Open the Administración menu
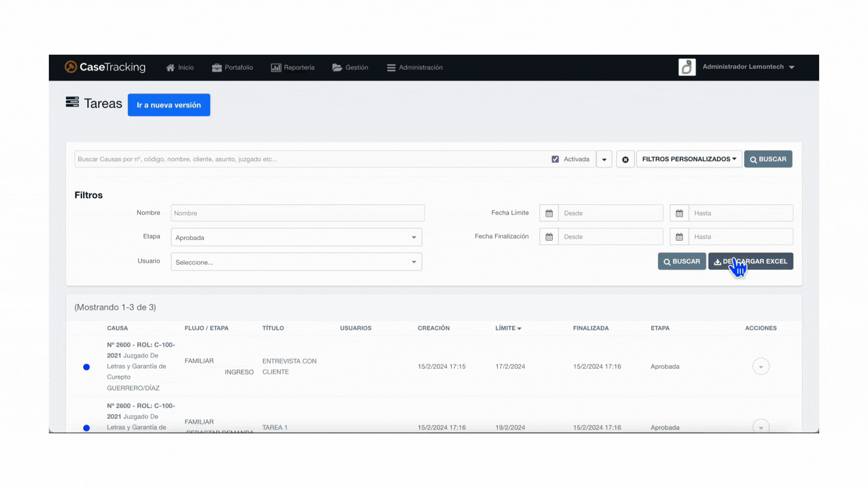The width and height of the screenshot is (868, 488). (415, 67)
